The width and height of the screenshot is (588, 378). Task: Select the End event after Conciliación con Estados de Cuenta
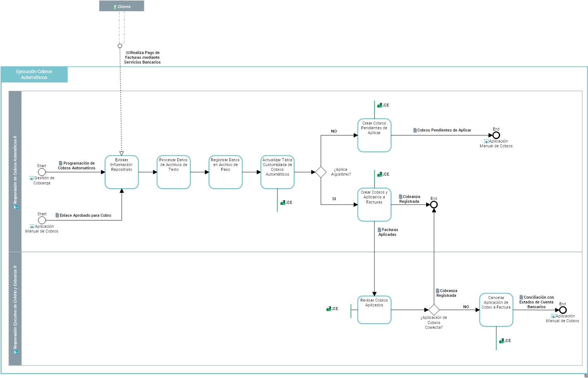563,310
